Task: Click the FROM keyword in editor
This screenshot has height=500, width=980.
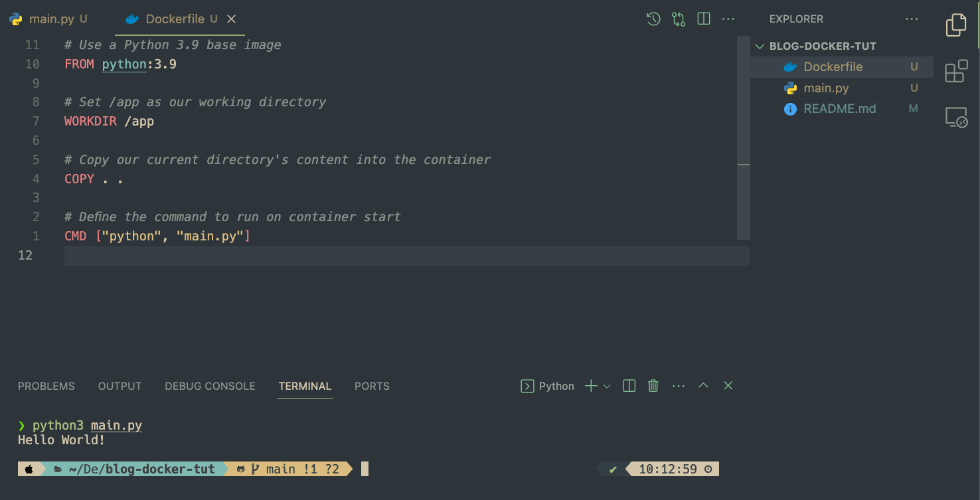Action: pyautogui.click(x=80, y=64)
